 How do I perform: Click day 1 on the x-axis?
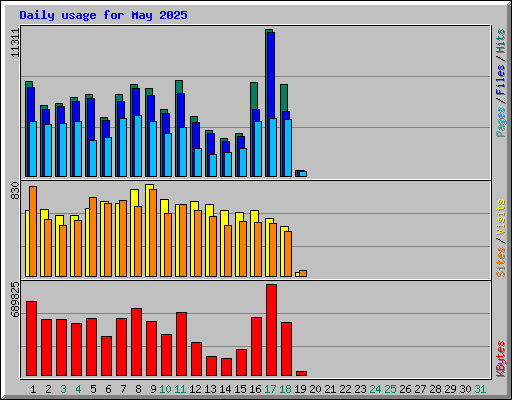pos(33,389)
